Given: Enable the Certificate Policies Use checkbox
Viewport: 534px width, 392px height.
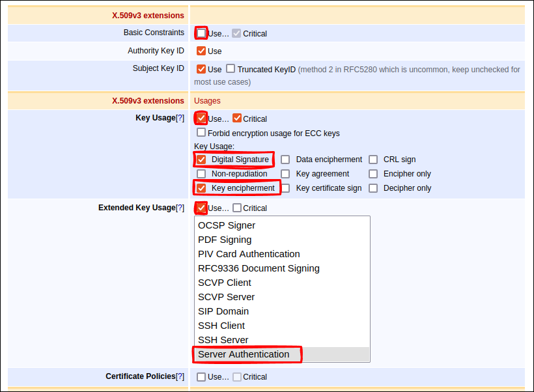Looking at the screenshot, I should tap(201, 377).
